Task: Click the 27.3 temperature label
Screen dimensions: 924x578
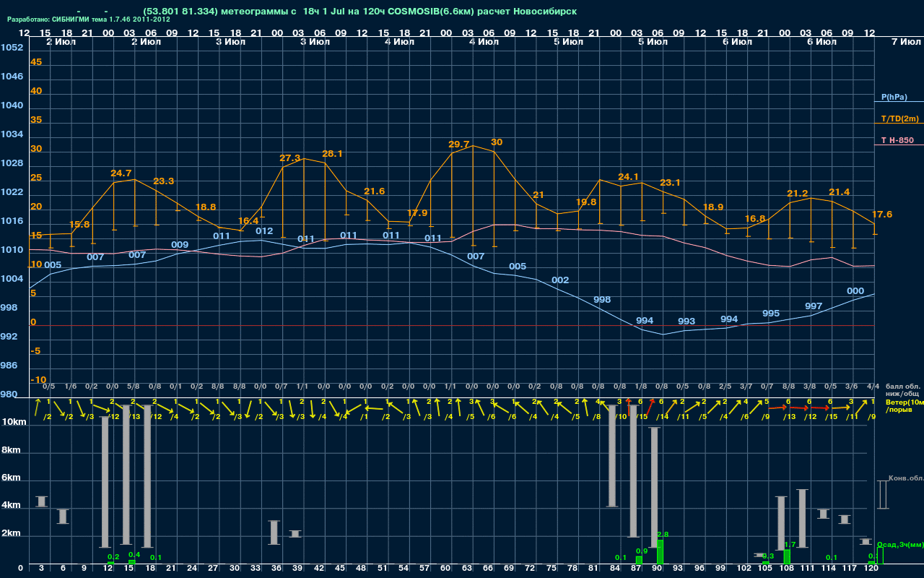Action: point(290,158)
